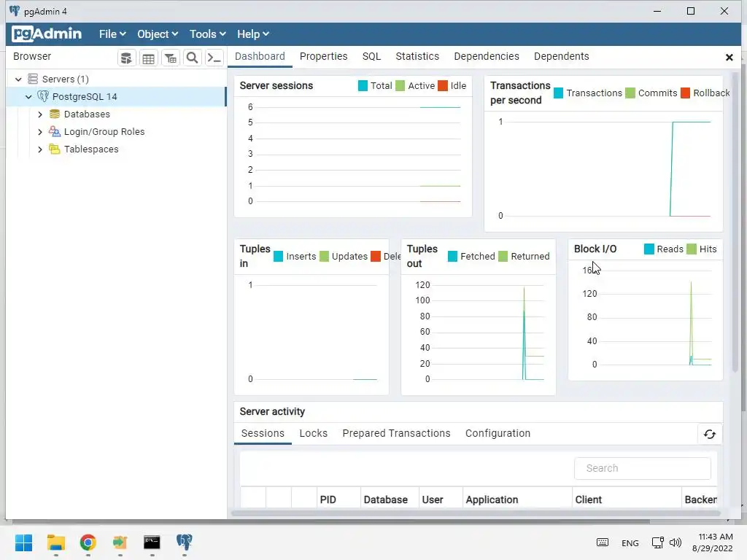Click the volume speaker tray icon
747x560 pixels.
tap(676, 542)
